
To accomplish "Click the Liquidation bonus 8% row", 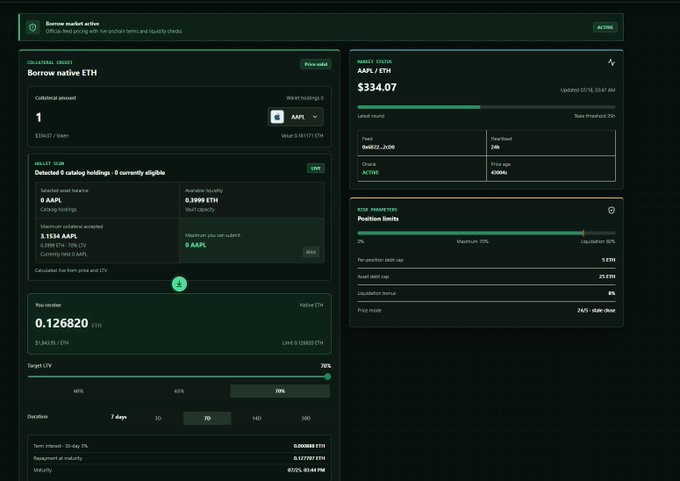I will click(x=486, y=293).
